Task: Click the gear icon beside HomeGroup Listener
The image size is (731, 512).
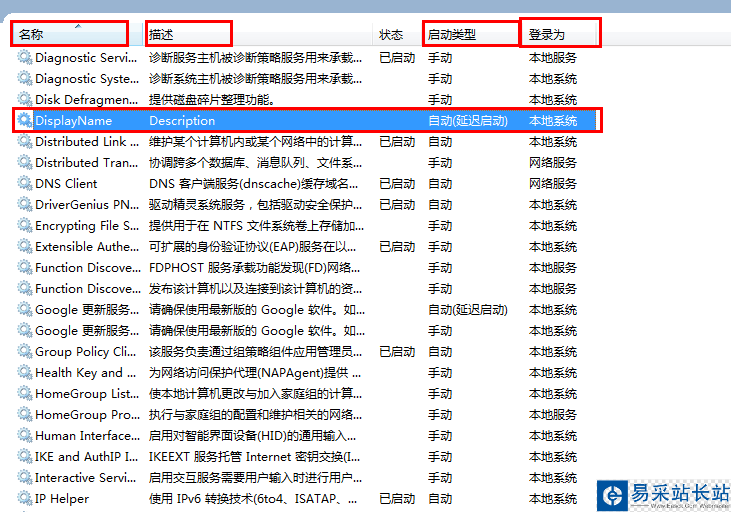Action: point(25,393)
